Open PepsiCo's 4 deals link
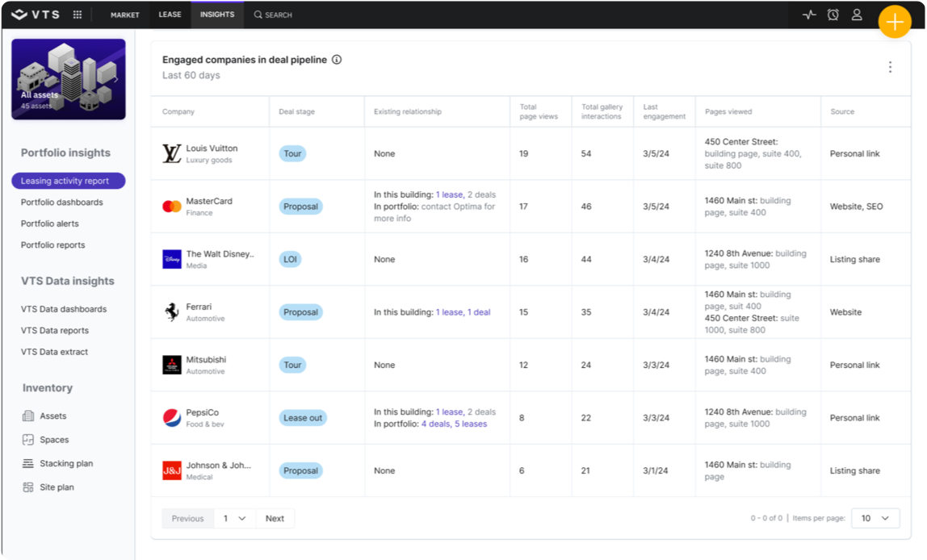Viewport: 927px width, 560px height. click(435, 424)
